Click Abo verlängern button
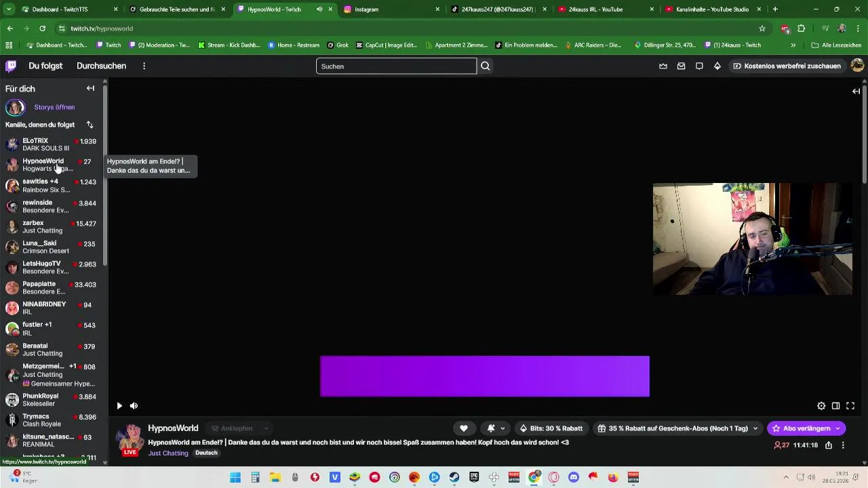The width and height of the screenshot is (868, 488). tap(806, 428)
